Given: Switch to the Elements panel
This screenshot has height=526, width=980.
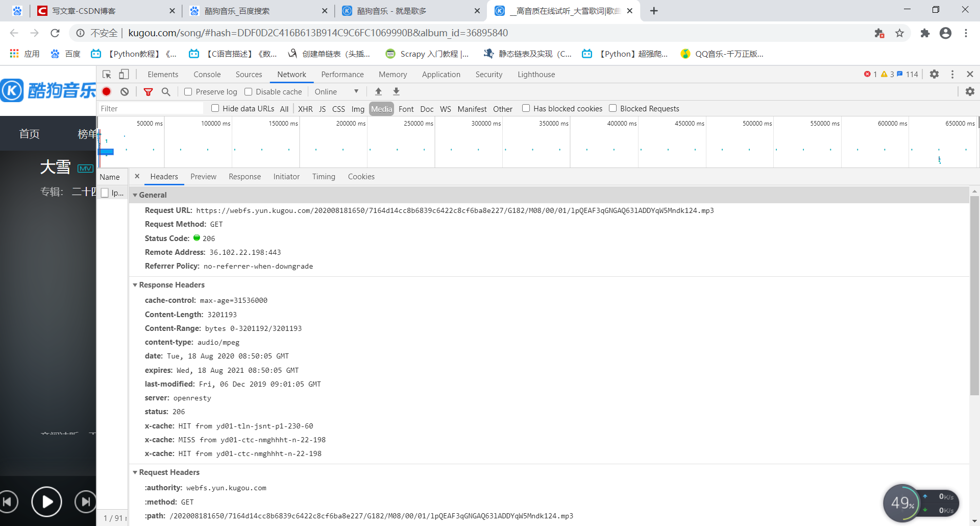Looking at the screenshot, I should click(x=163, y=75).
